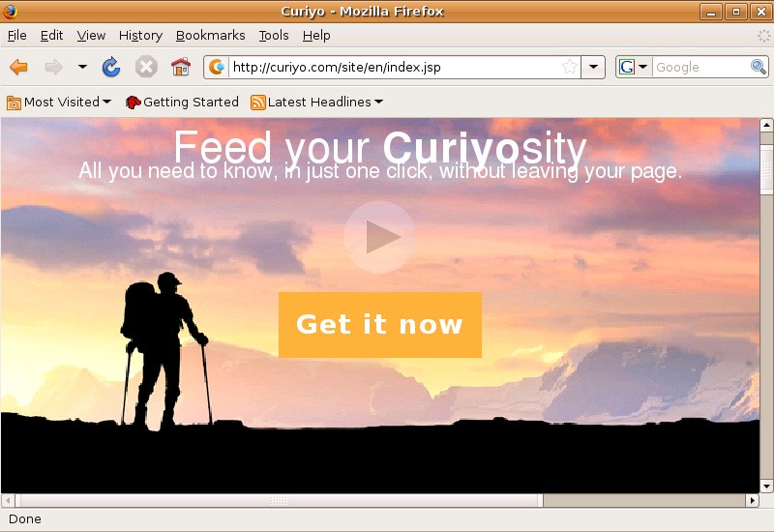Open the Google search engine selector

pyautogui.click(x=634, y=67)
